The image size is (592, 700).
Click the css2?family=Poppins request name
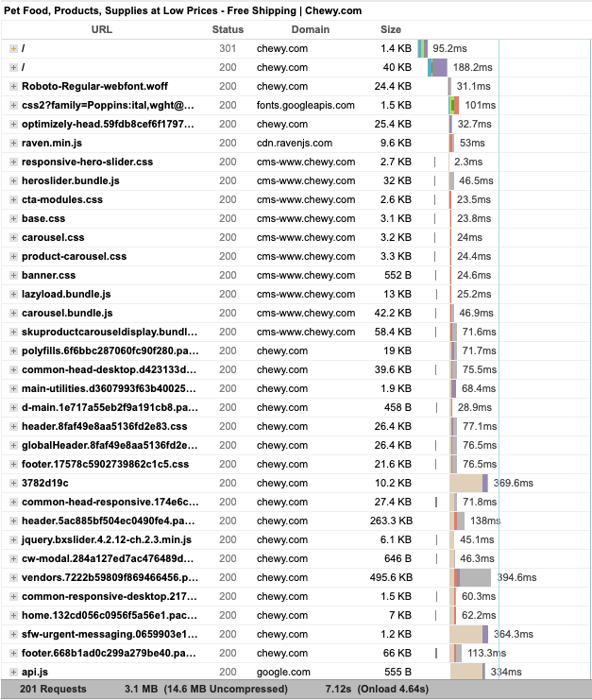click(108, 106)
